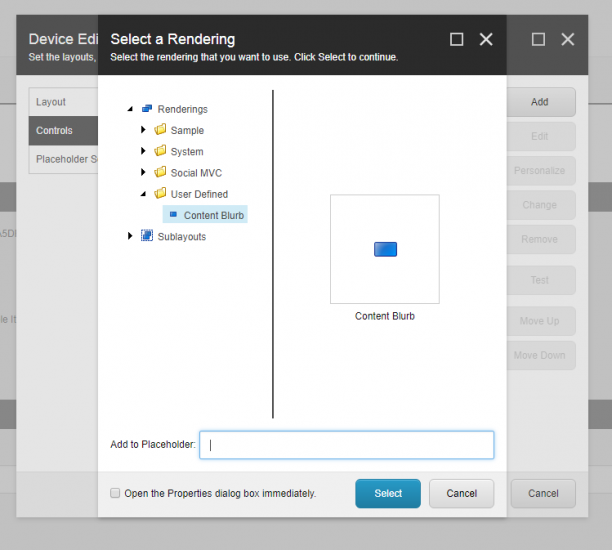The height and width of the screenshot is (550, 612).
Task: Expand the Social MVC folder arrow
Action: 144,173
